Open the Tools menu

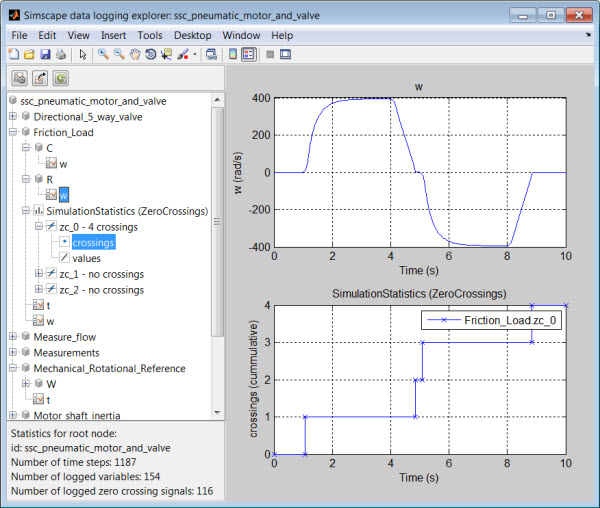click(x=150, y=36)
